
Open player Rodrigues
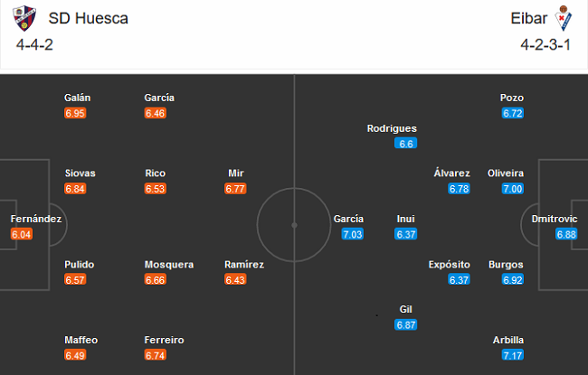pos(392,128)
